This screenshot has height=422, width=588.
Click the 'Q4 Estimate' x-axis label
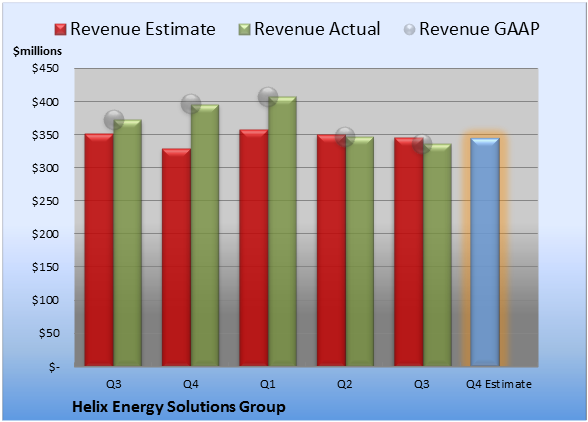(499, 384)
